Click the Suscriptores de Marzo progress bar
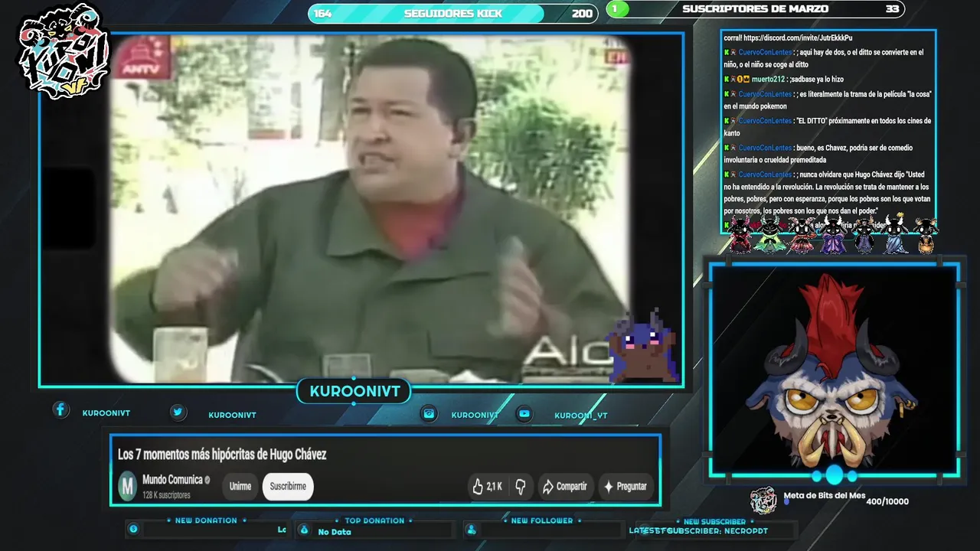 (755, 9)
